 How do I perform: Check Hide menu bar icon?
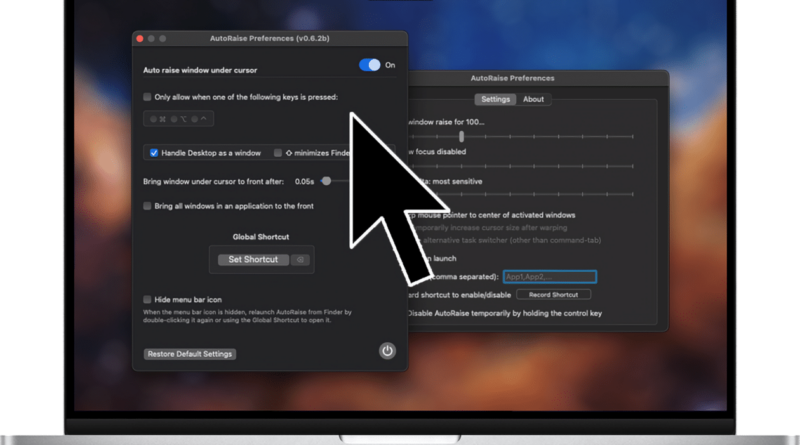(x=147, y=300)
